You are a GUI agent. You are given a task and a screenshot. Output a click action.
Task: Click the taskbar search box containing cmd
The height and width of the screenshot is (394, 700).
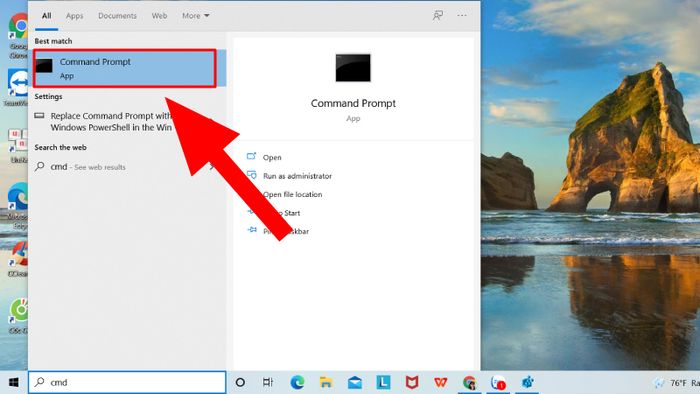(x=127, y=382)
